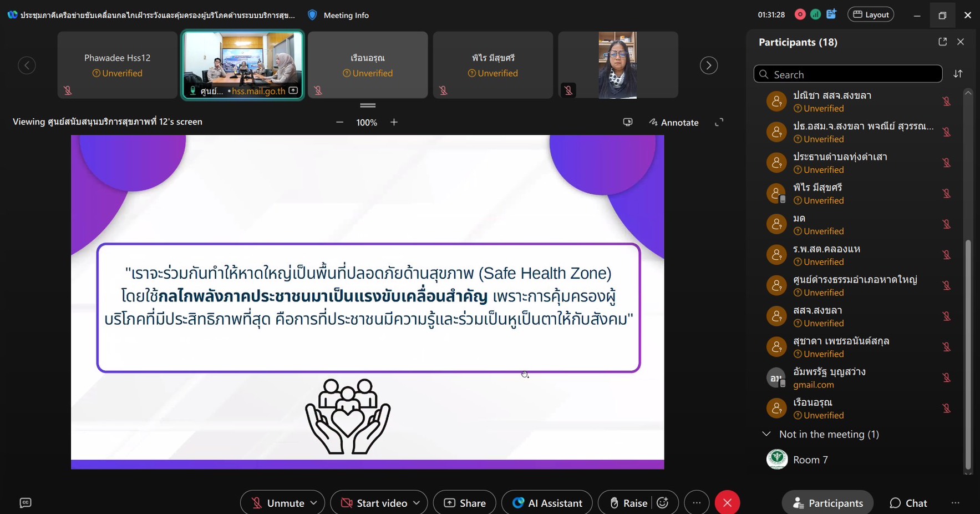
Task: Zoom in shared screen with plus icon
Action: [394, 122]
